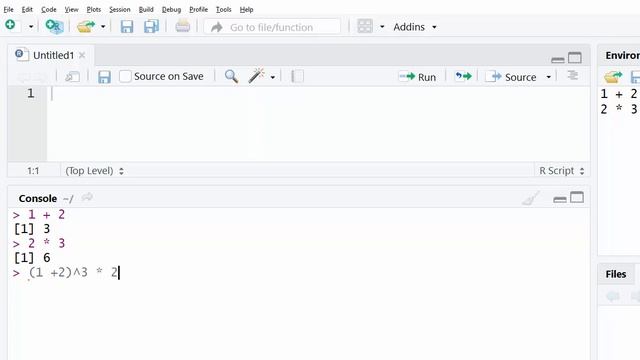The image size is (640, 360).
Task: Open the Build menu
Action: coord(146,9)
